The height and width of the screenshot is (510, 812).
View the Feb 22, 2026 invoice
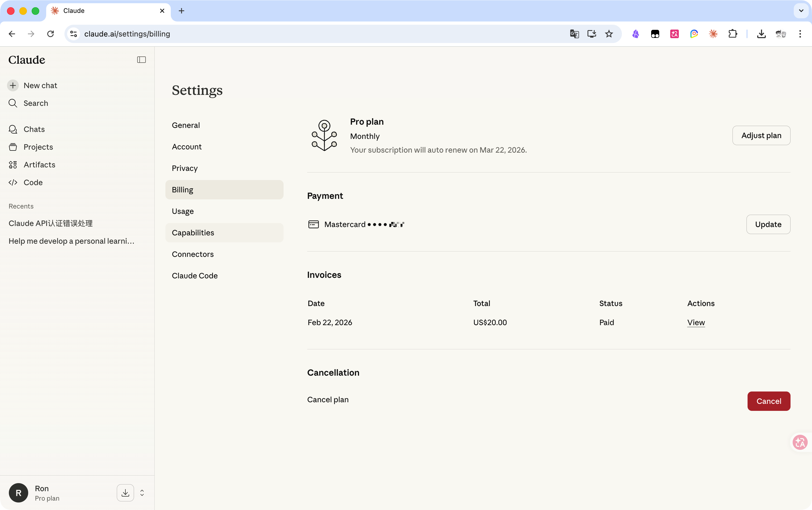pyautogui.click(x=696, y=322)
